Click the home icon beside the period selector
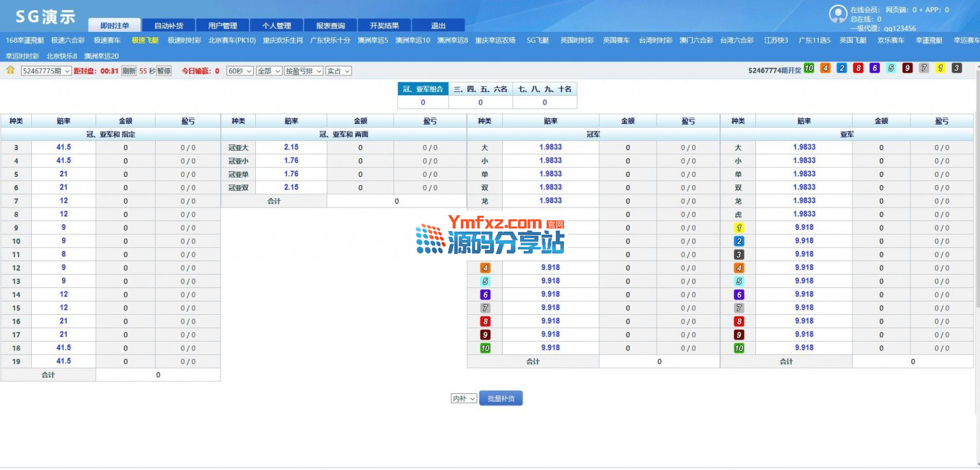This screenshot has height=470, width=980. [10, 71]
